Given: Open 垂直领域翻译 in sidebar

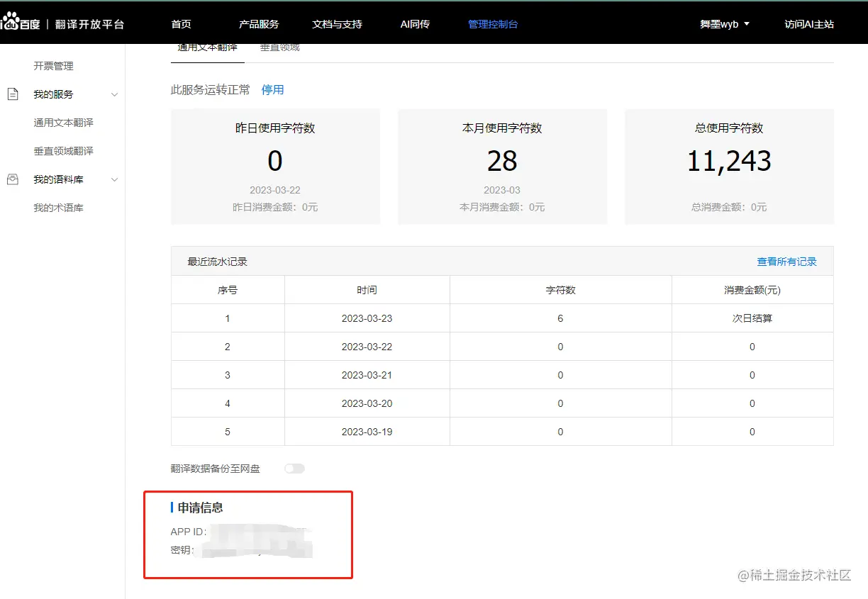Looking at the screenshot, I should 63,151.
